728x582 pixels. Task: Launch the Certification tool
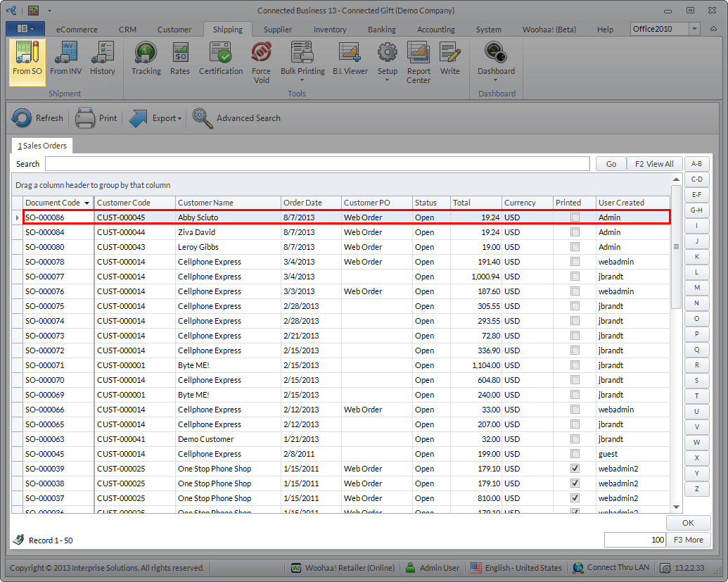pyautogui.click(x=220, y=58)
